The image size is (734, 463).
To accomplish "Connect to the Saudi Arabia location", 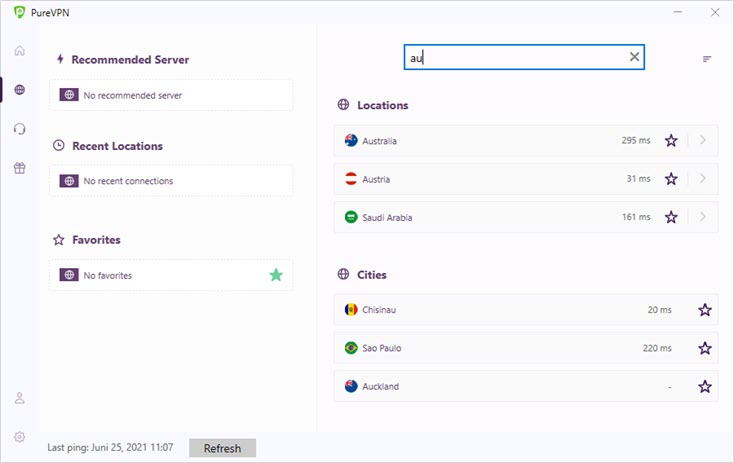I will point(525,217).
